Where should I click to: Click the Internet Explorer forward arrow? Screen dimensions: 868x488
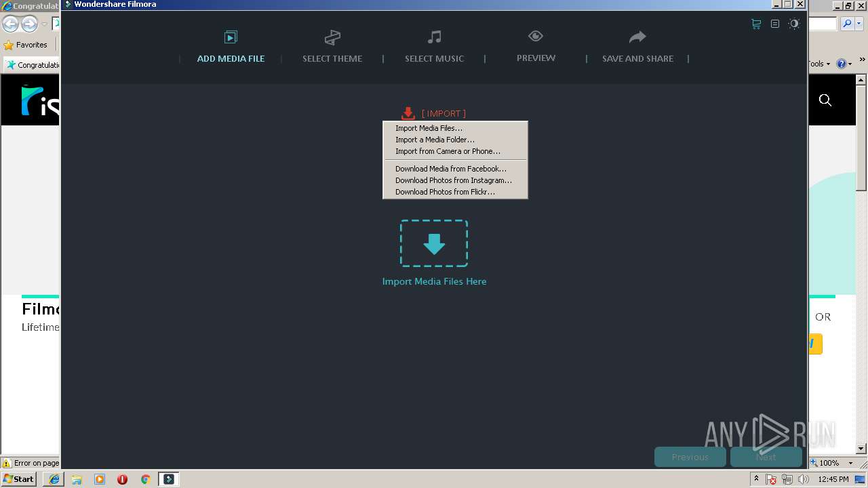[29, 24]
